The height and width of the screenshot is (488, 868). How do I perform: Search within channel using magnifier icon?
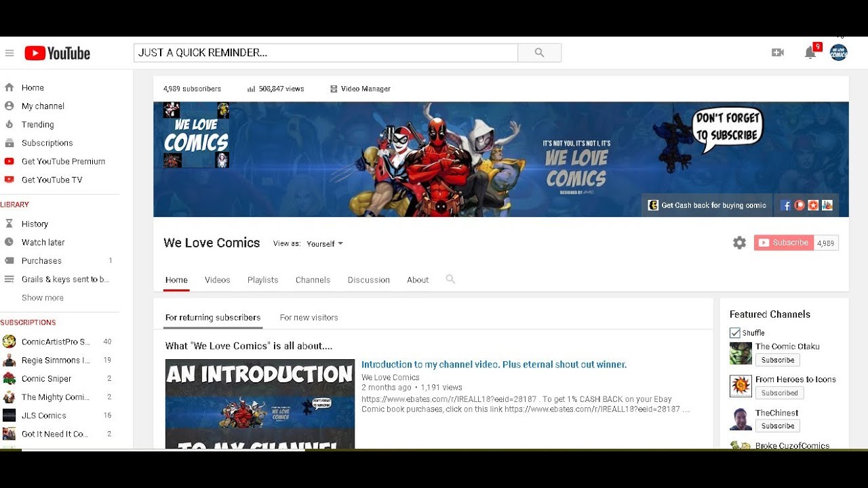[x=450, y=279]
